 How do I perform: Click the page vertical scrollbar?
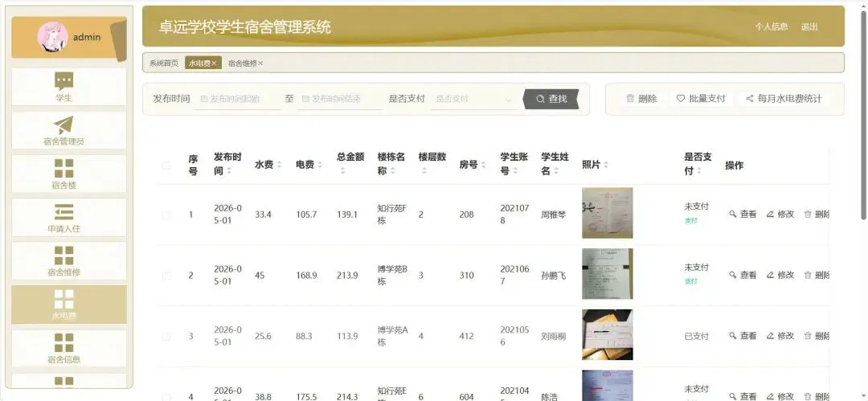tap(863, 113)
